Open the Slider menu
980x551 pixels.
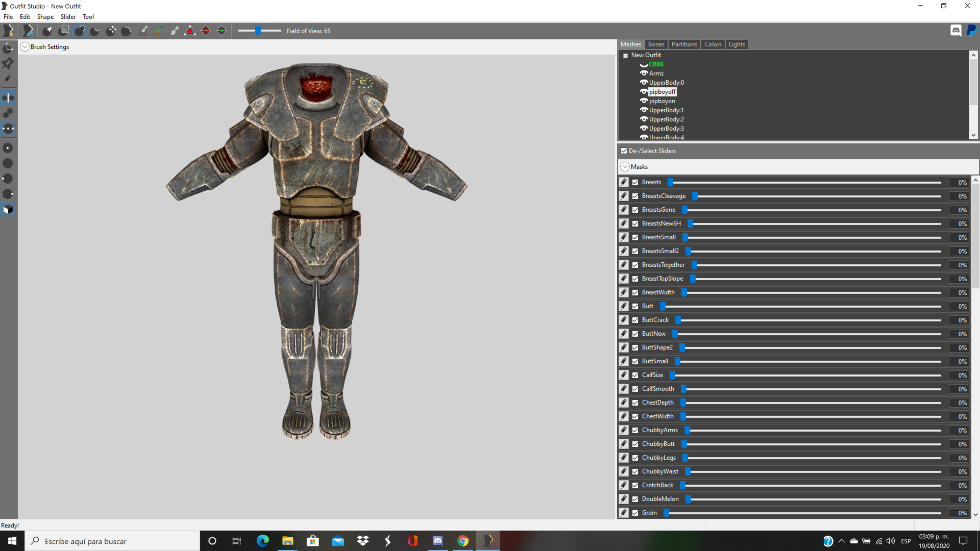point(68,17)
